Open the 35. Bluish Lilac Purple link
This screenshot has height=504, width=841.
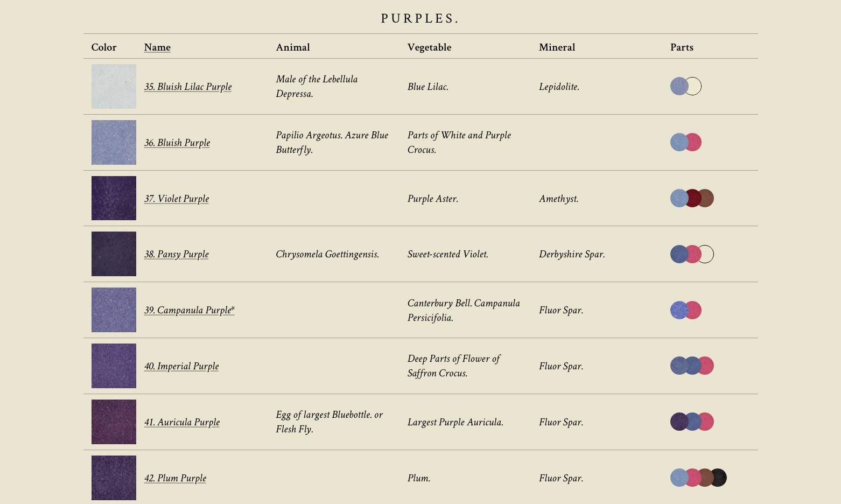point(188,87)
